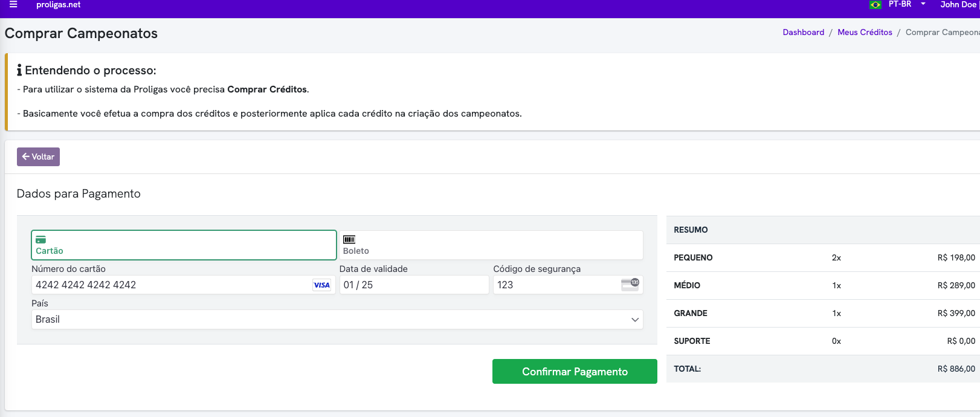980x417 pixels.
Task: Click the proligas.net brand link
Action: [x=58, y=5]
